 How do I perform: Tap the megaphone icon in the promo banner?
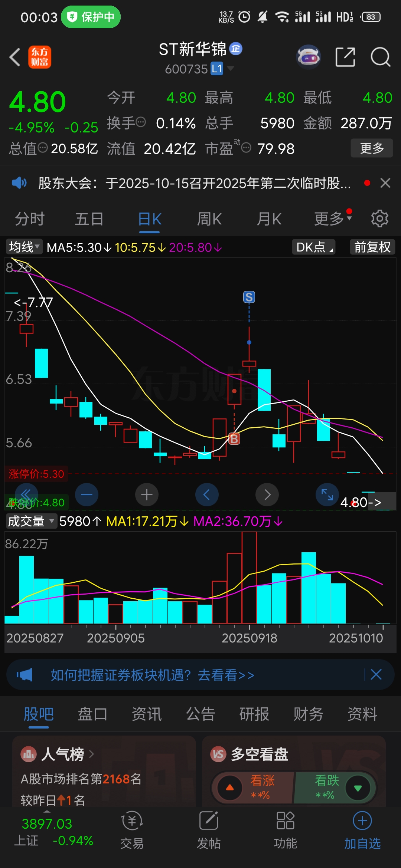click(25, 675)
